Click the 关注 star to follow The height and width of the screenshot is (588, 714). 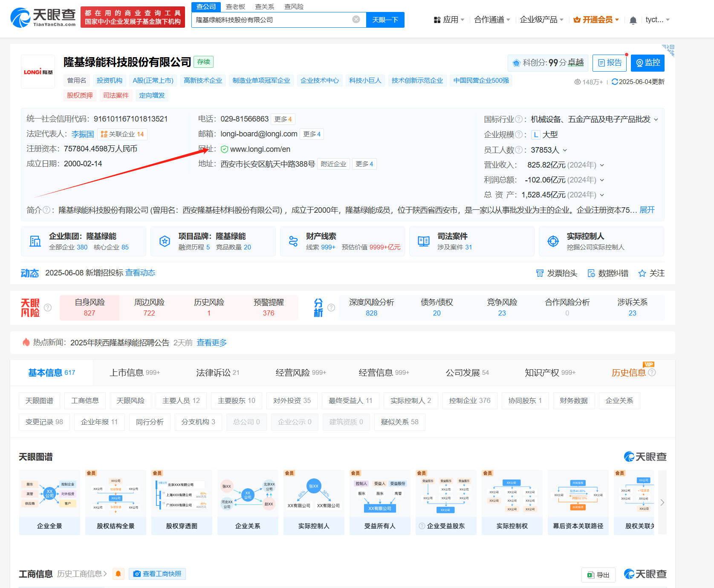coord(651,273)
